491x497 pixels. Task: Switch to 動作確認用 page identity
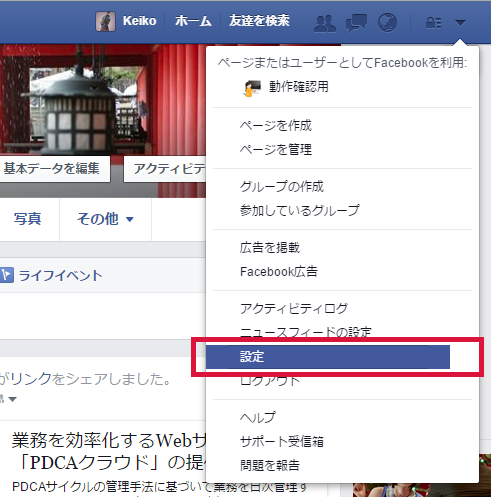(x=299, y=87)
